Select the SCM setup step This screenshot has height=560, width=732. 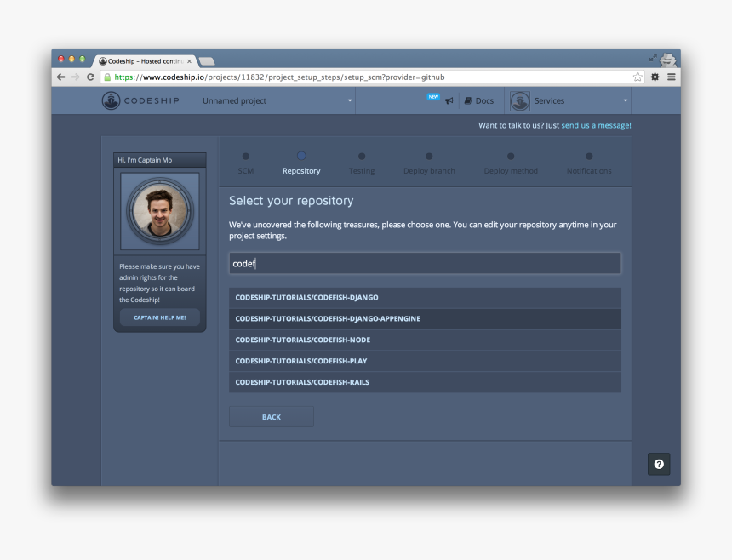245,163
